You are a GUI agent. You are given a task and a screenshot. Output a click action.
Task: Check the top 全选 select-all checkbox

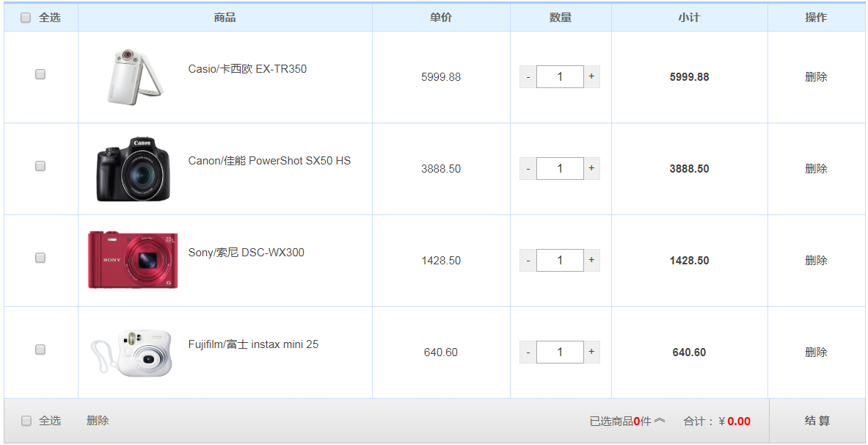coord(26,18)
